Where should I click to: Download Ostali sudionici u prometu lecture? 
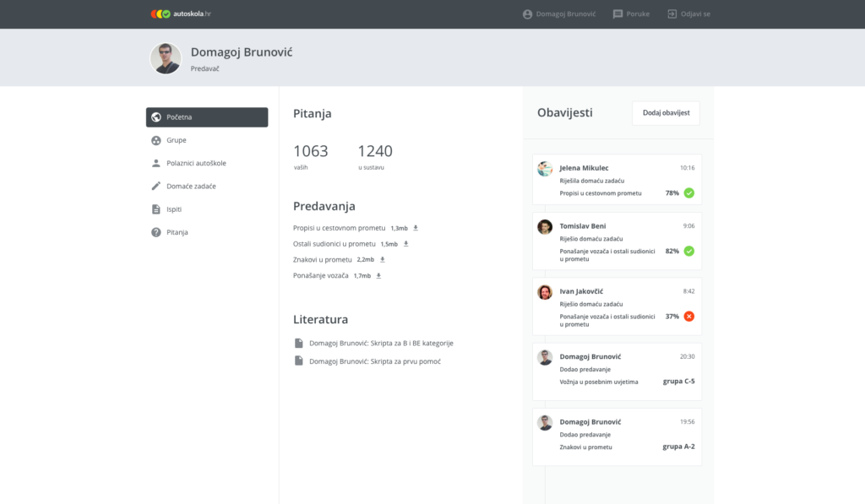coord(406,244)
